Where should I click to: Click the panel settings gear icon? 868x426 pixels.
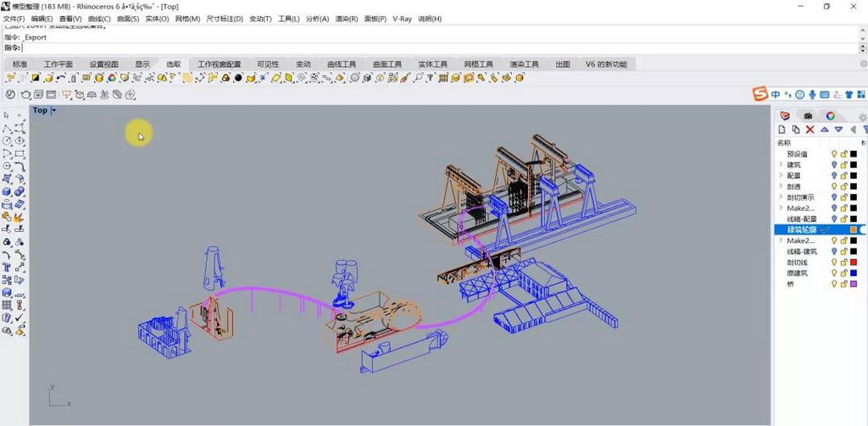862,117
